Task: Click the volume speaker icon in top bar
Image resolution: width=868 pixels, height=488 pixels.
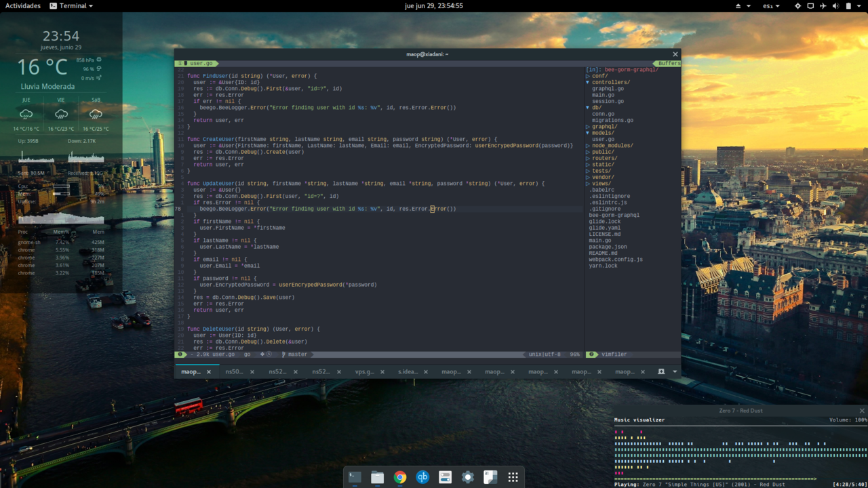Action: click(x=835, y=6)
